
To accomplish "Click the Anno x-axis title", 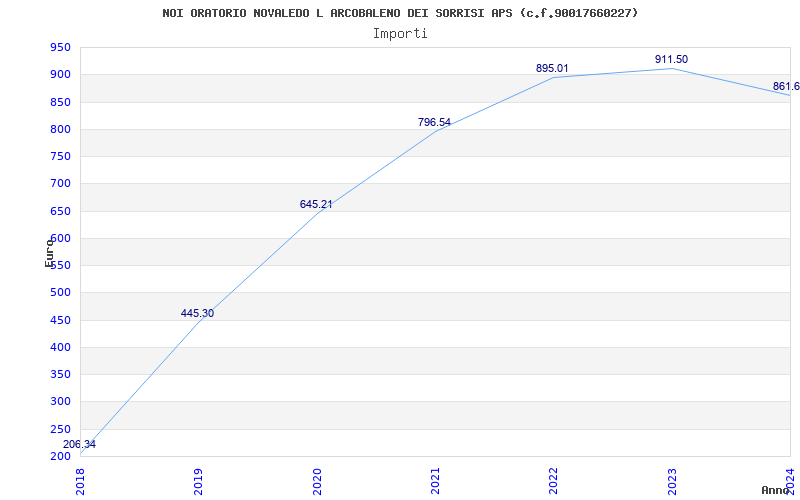I will 776,490.
